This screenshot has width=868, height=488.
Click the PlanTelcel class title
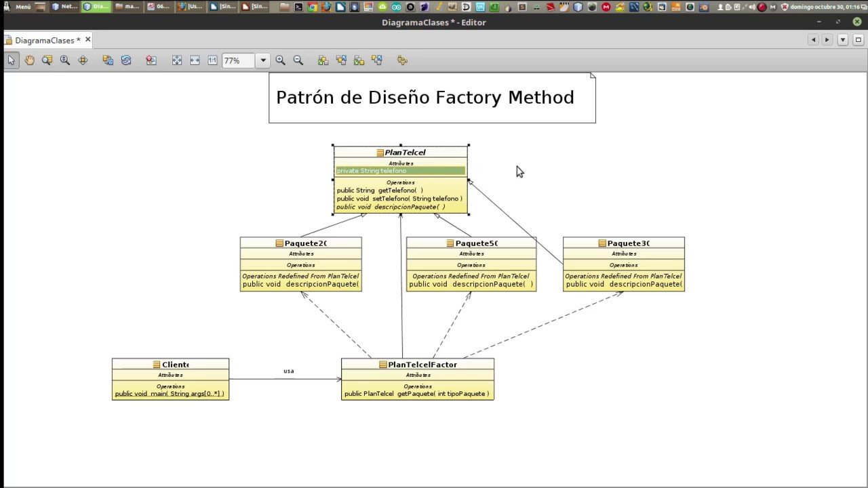click(x=405, y=152)
